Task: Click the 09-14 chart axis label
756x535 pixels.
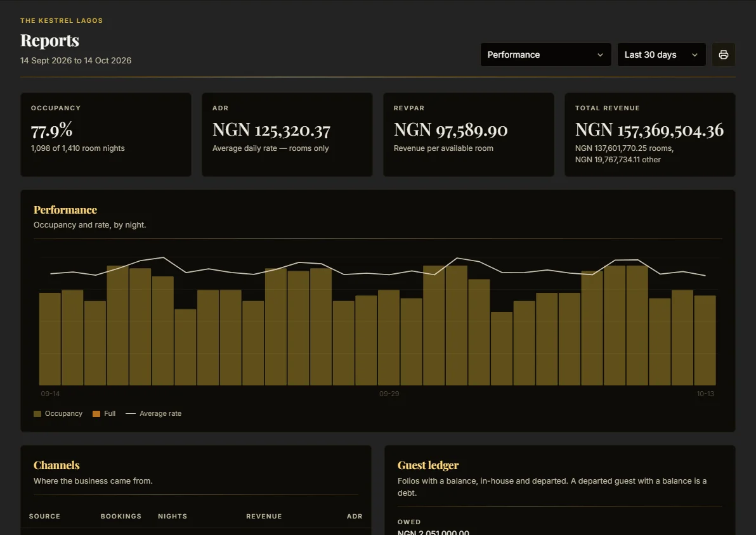Action: (50, 394)
